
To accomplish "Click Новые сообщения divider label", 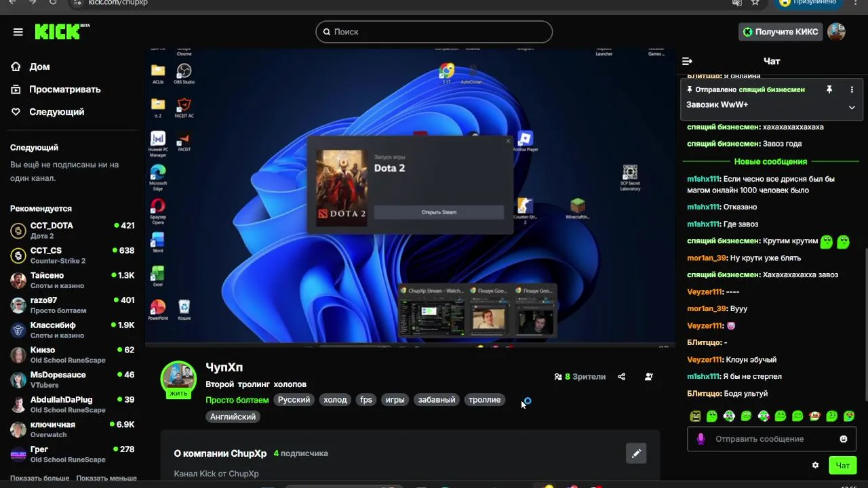I will (770, 161).
